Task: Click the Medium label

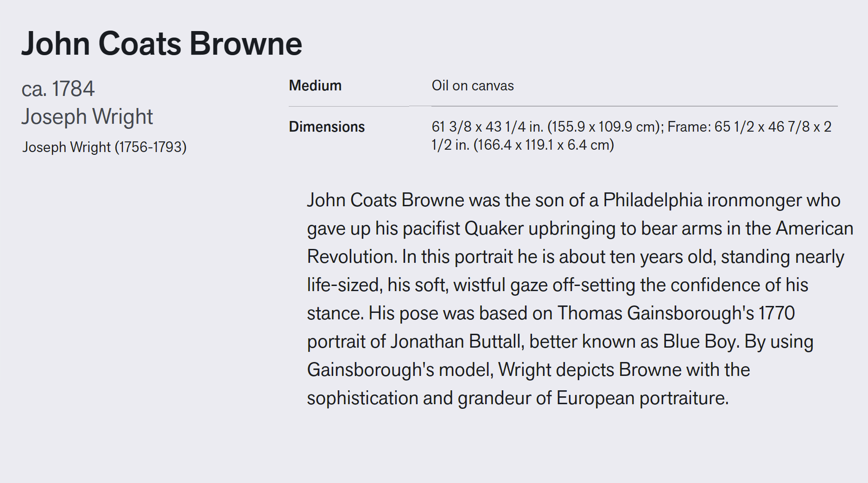Action: pyautogui.click(x=315, y=86)
